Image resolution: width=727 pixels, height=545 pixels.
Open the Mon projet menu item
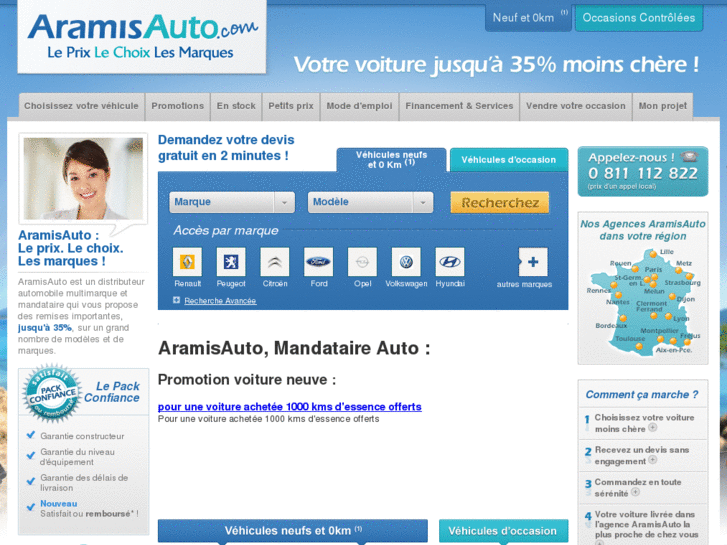pyautogui.click(x=663, y=106)
